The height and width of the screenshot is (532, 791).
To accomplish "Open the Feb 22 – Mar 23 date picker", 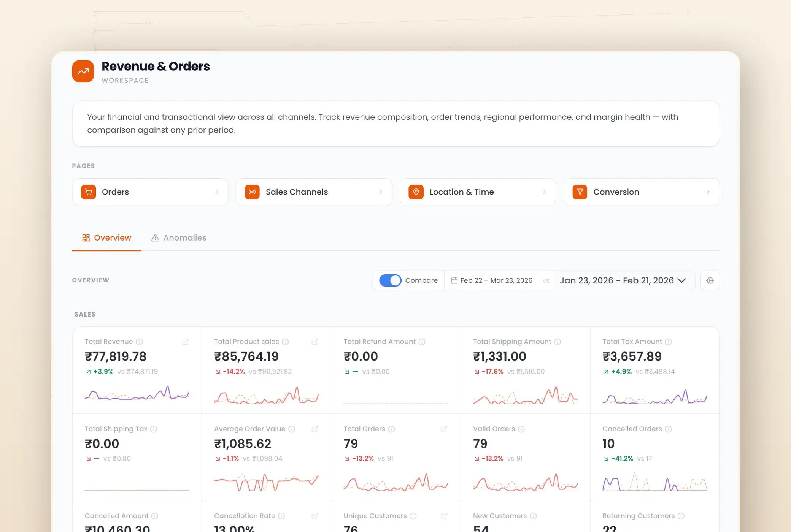I will pos(496,280).
